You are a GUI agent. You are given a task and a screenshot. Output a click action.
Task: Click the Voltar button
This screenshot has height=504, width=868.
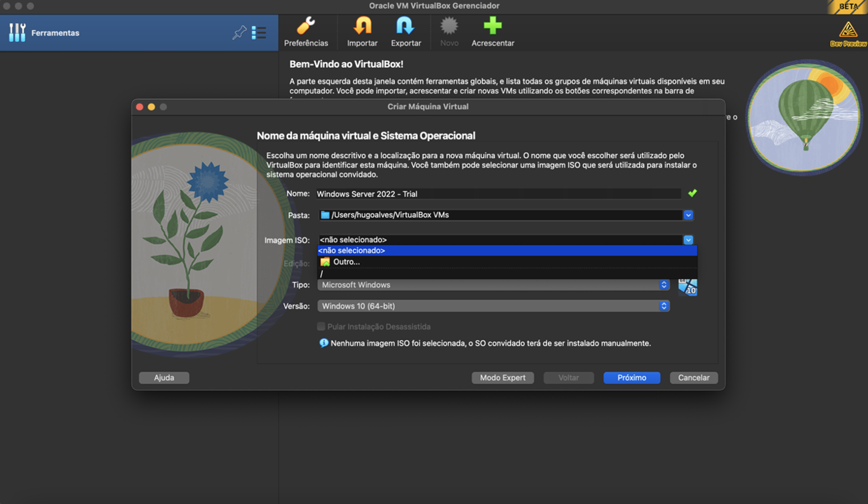click(x=569, y=377)
